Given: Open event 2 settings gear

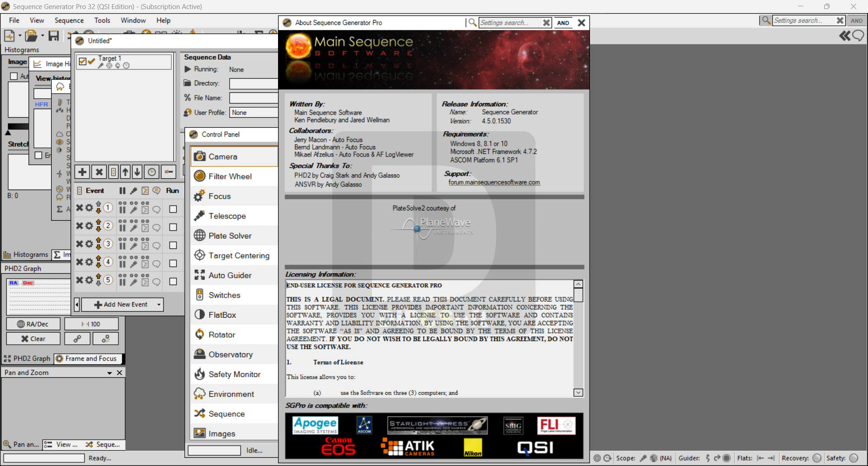Looking at the screenshot, I should click(x=89, y=226).
